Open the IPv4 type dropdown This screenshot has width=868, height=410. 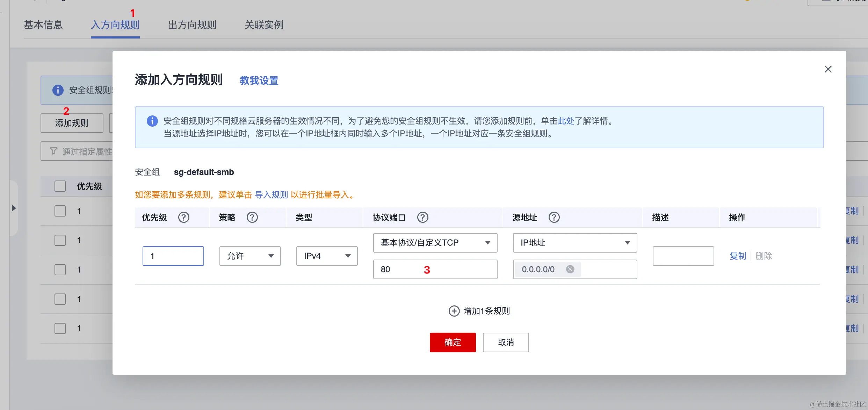click(x=327, y=256)
